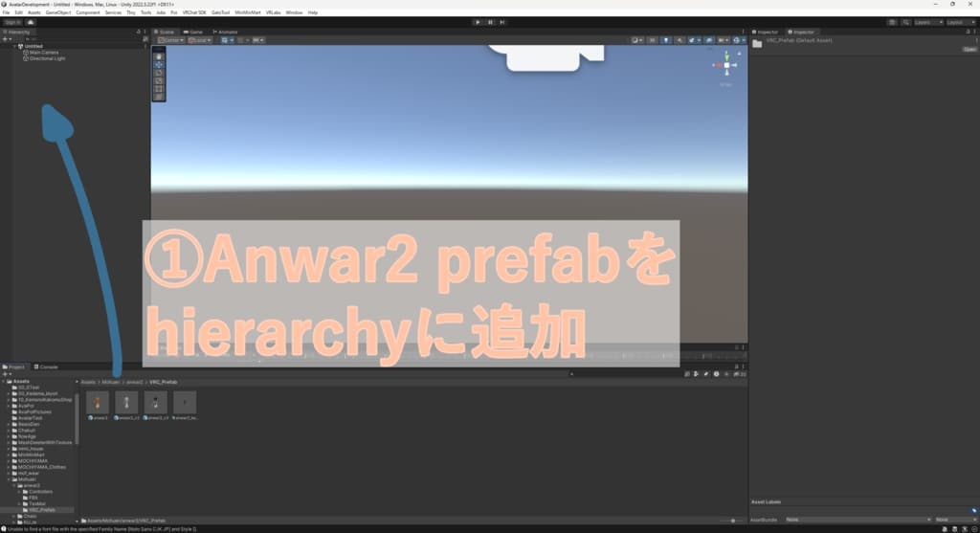Select the Transform tool in scene overlay
The image size is (980, 533).
point(158,97)
